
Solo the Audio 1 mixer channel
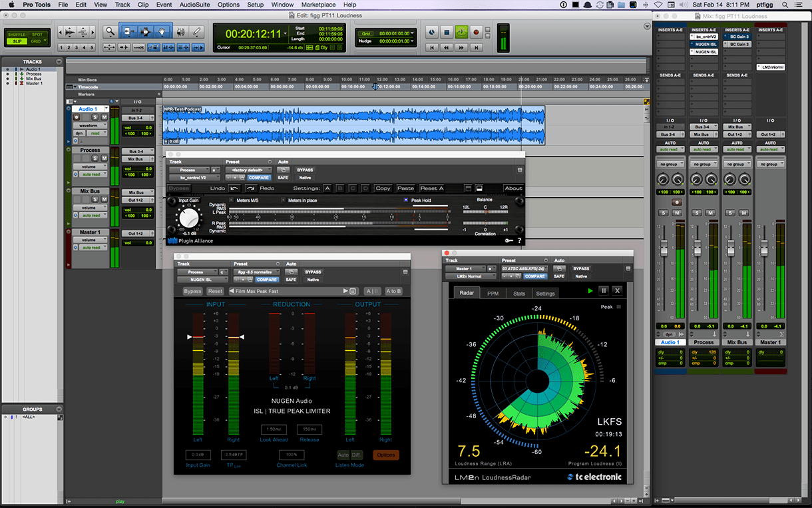pyautogui.click(x=663, y=212)
